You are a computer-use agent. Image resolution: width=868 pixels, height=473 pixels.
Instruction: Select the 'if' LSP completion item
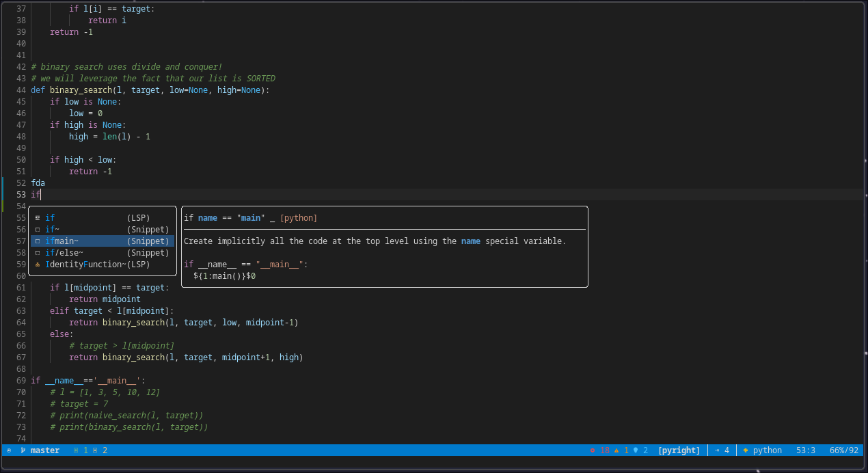(x=103, y=218)
